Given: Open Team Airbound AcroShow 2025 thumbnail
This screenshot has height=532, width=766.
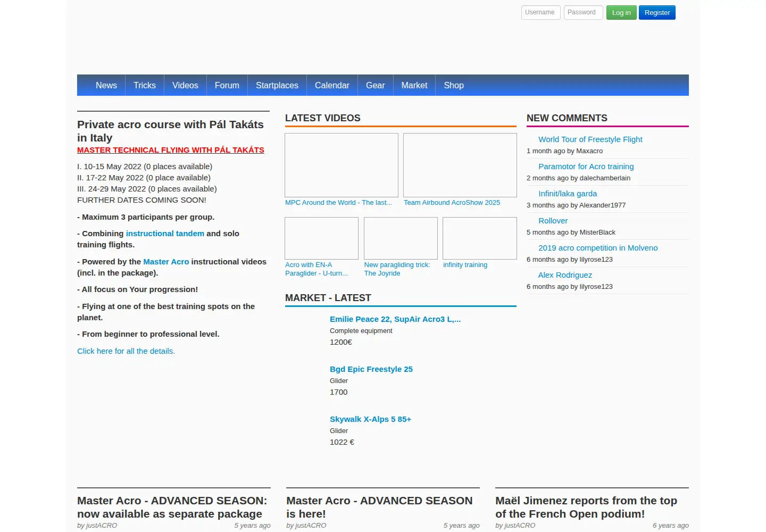Looking at the screenshot, I should [460, 165].
